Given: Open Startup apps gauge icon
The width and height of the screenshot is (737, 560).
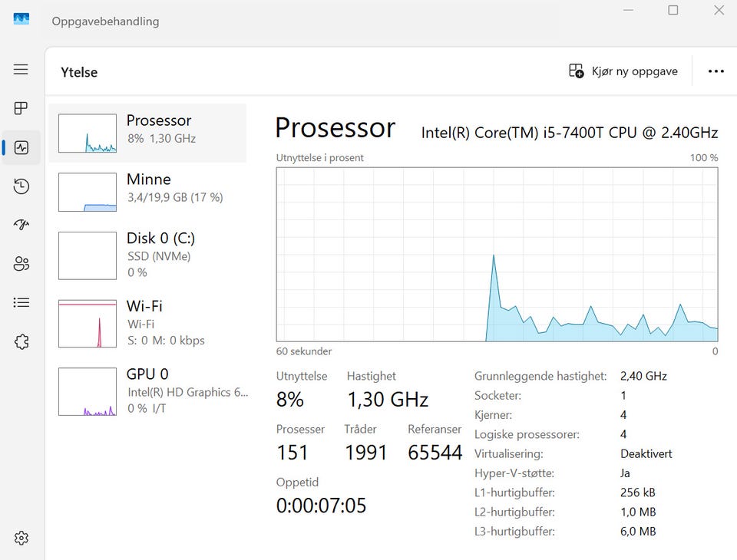Looking at the screenshot, I should coord(21,225).
